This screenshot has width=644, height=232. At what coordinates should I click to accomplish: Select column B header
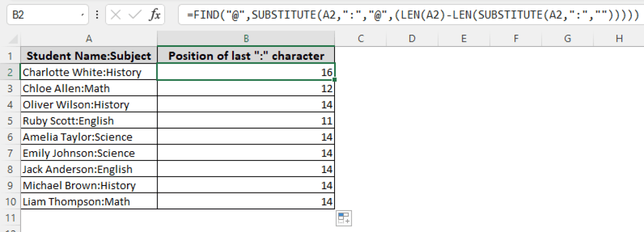pos(246,39)
